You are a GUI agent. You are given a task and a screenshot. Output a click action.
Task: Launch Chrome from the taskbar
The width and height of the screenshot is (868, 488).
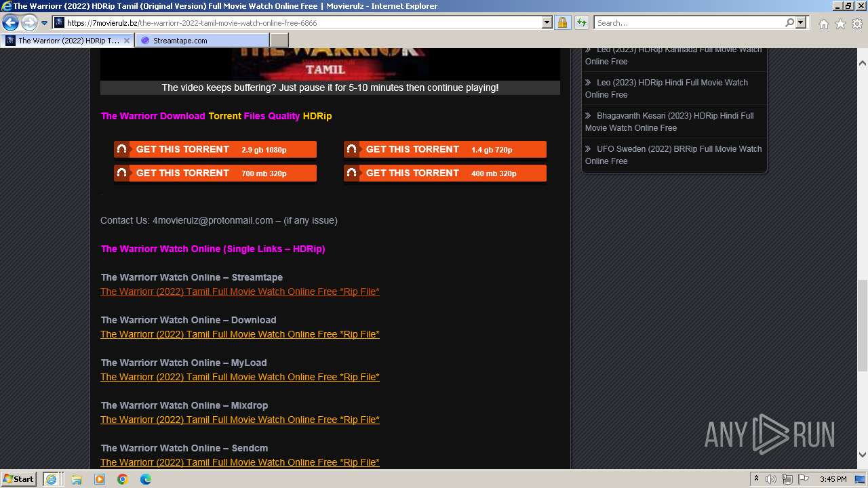(123, 479)
